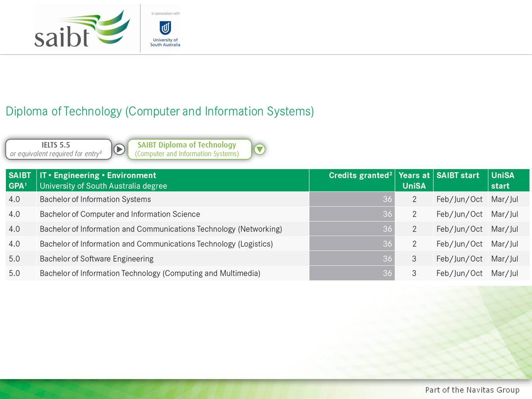
Task: Click years value 2 in the Logistics row
Action: [414, 244]
